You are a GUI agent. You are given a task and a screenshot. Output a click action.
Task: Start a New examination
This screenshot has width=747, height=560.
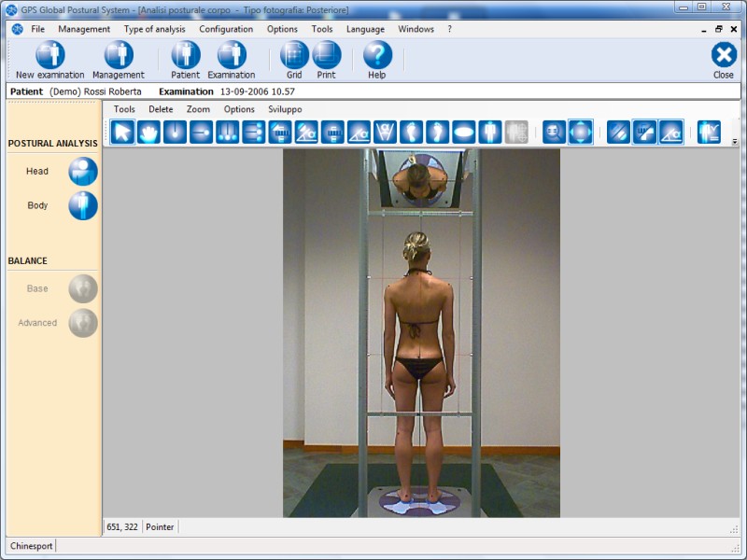coord(50,60)
